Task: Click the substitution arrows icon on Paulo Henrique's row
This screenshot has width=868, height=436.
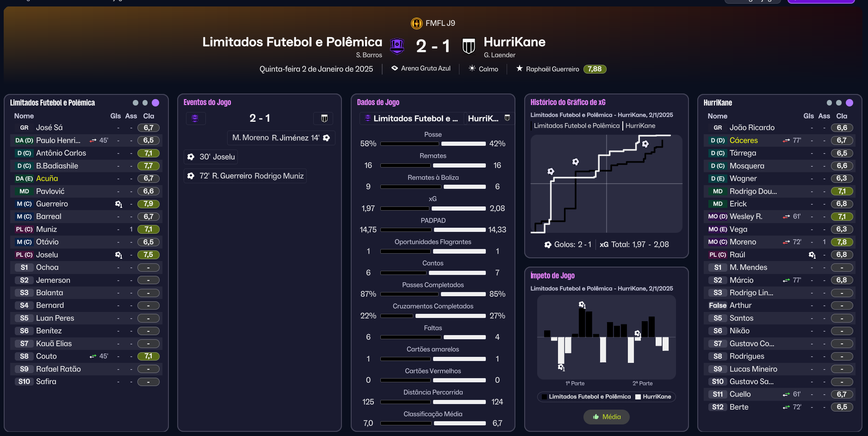Action: 93,140
